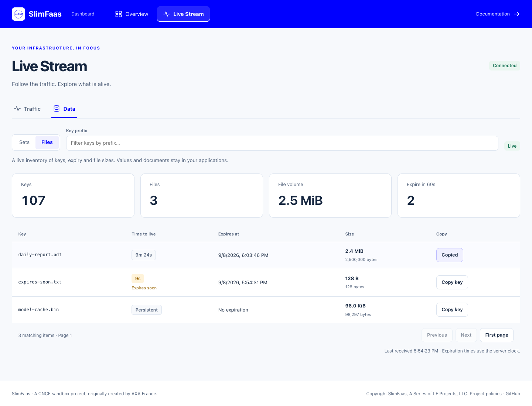Click the expires-soon.txt key name
This screenshot has height=406, width=532.
click(x=40, y=282)
